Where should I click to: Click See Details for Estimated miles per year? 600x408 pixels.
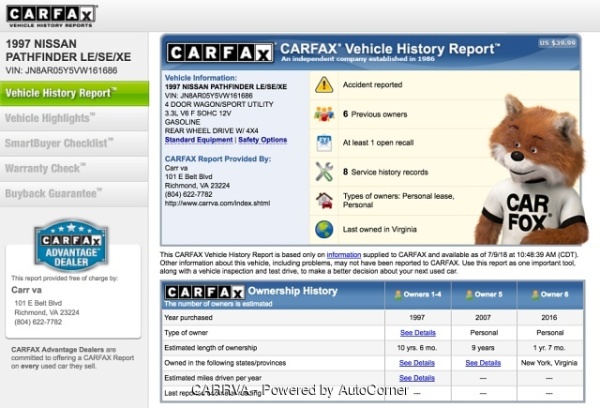point(417,378)
